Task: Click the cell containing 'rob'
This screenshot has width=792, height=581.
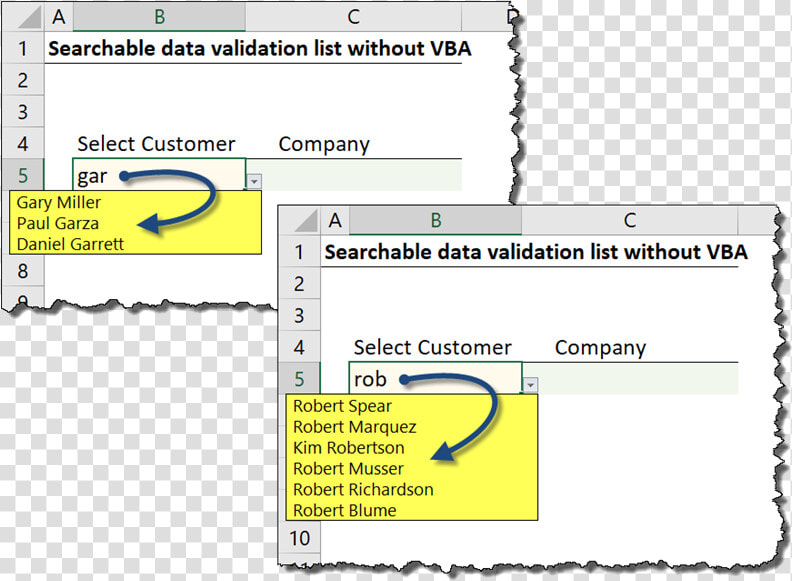Action: [435, 378]
